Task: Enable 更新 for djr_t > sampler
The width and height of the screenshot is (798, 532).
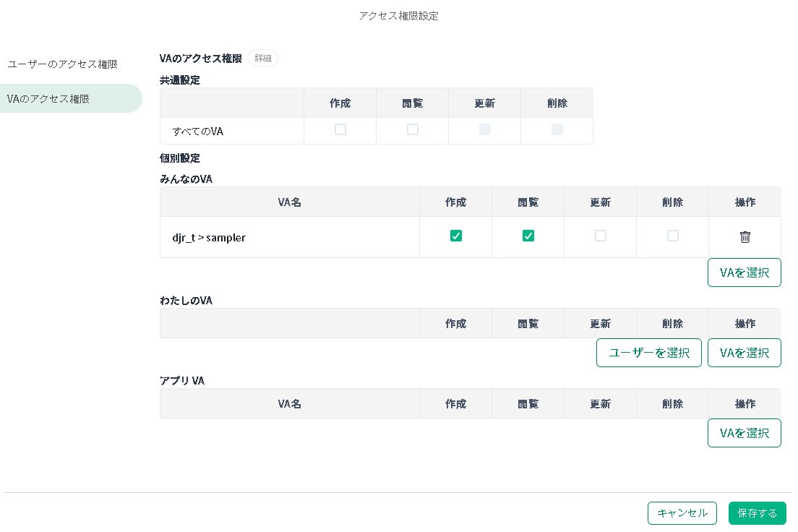Action: 601,236
